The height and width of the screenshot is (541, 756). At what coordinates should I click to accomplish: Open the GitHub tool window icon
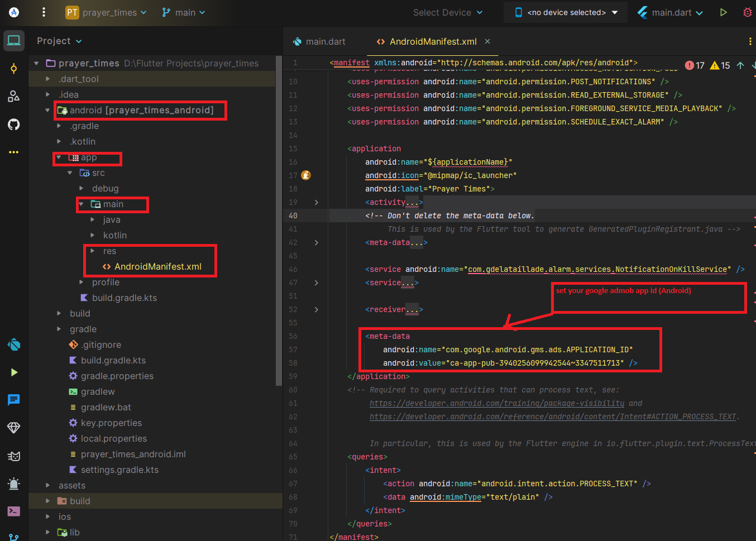13,124
